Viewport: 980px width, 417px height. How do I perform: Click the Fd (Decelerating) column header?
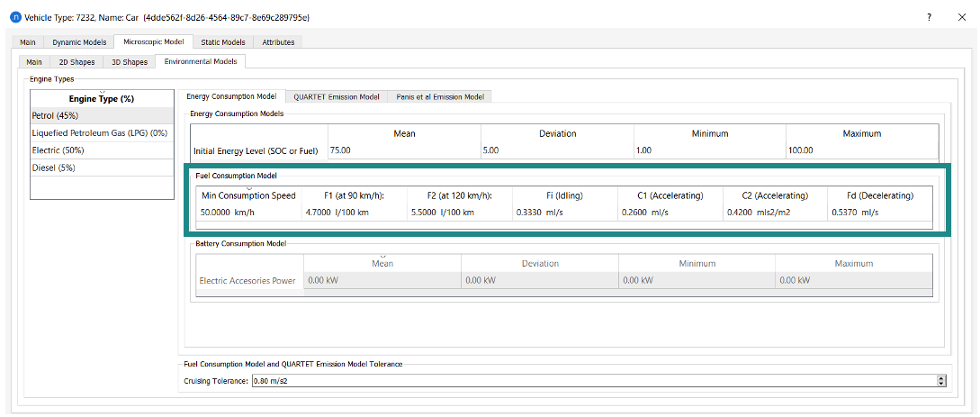880,195
